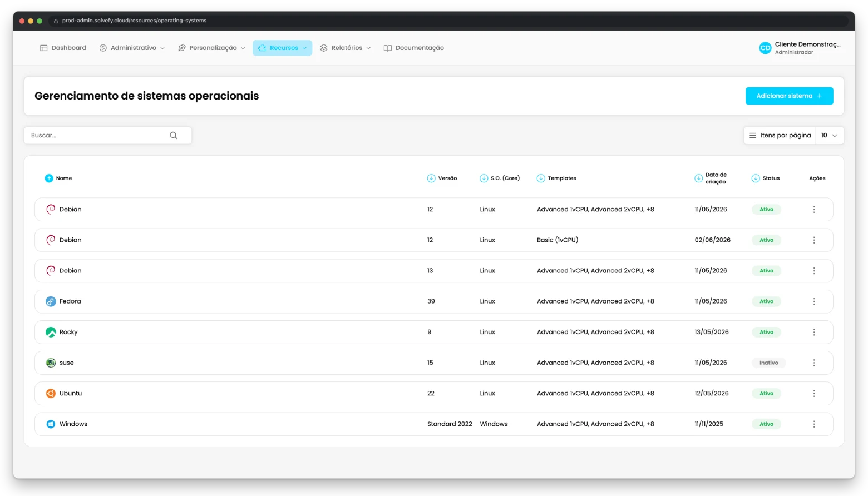
Task: Sort by Versão column arrow icon
Action: tap(431, 178)
